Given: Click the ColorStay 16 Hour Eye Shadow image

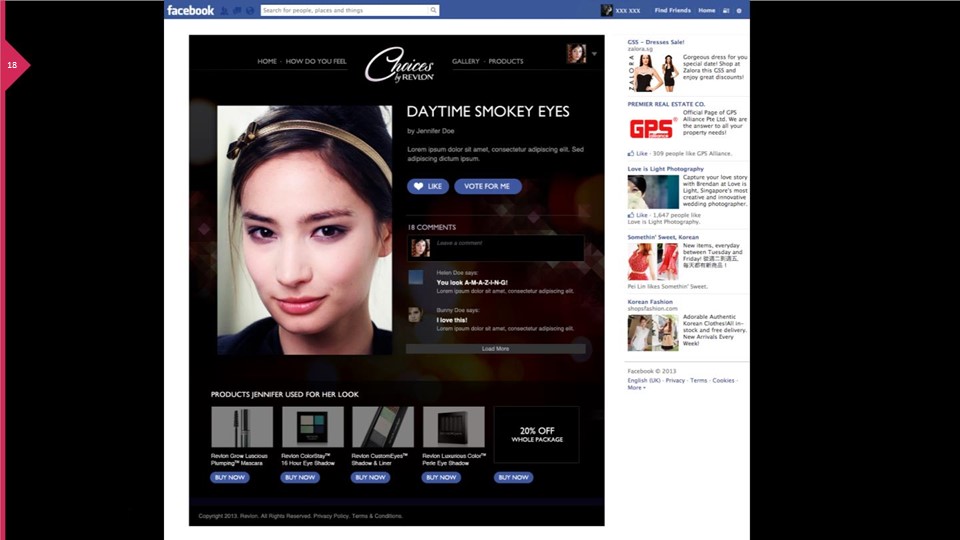Looking at the screenshot, I should tap(312, 427).
